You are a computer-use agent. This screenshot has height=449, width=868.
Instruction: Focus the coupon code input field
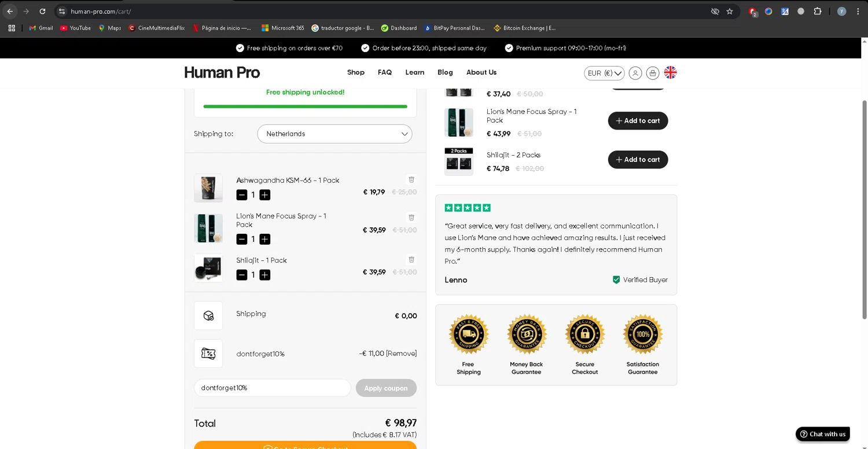[x=273, y=388]
